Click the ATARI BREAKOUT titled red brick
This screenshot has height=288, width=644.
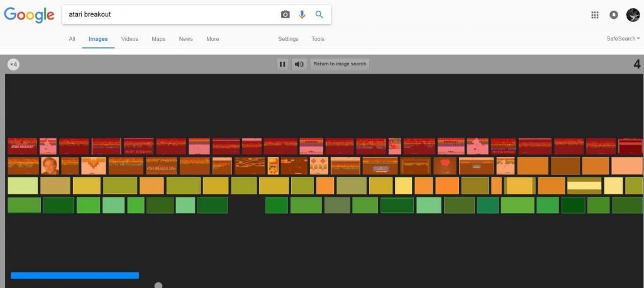[23, 147]
